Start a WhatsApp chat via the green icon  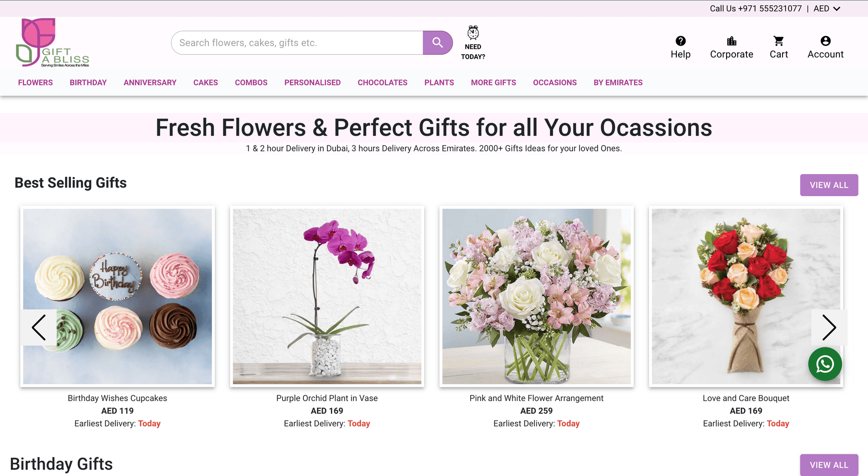click(x=825, y=364)
